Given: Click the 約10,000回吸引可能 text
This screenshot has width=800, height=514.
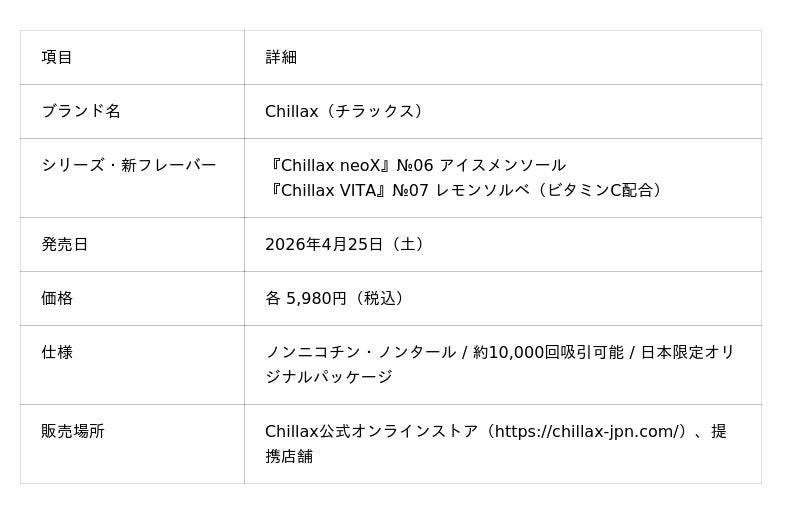Looking at the screenshot, I should (547, 352).
